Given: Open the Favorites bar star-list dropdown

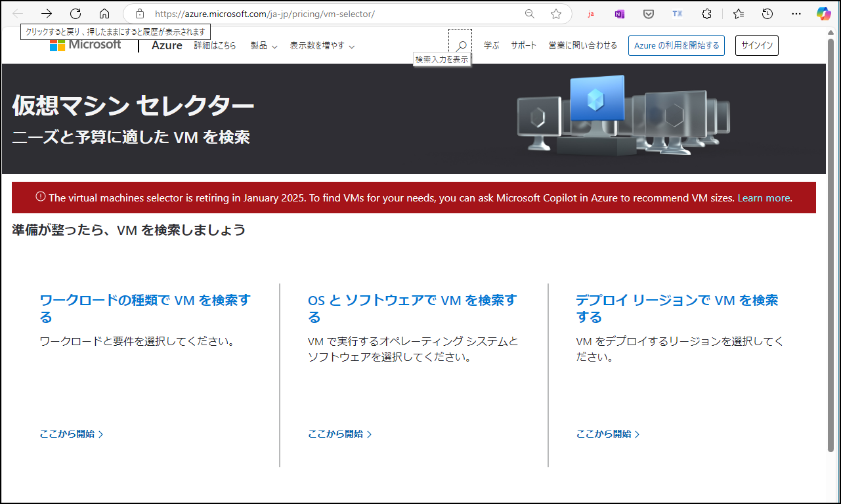Looking at the screenshot, I should click(x=738, y=14).
